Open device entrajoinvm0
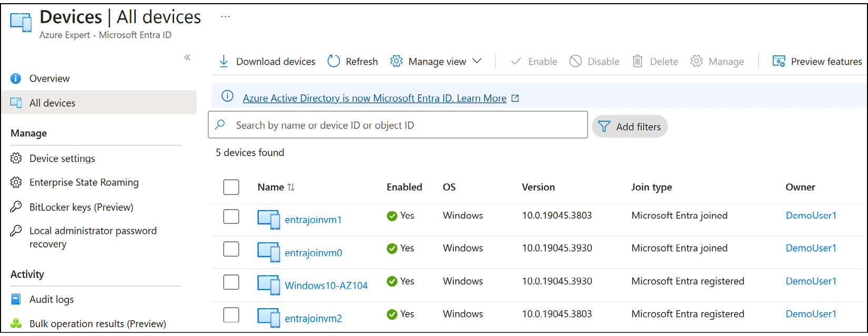868x336 pixels. [x=313, y=253]
